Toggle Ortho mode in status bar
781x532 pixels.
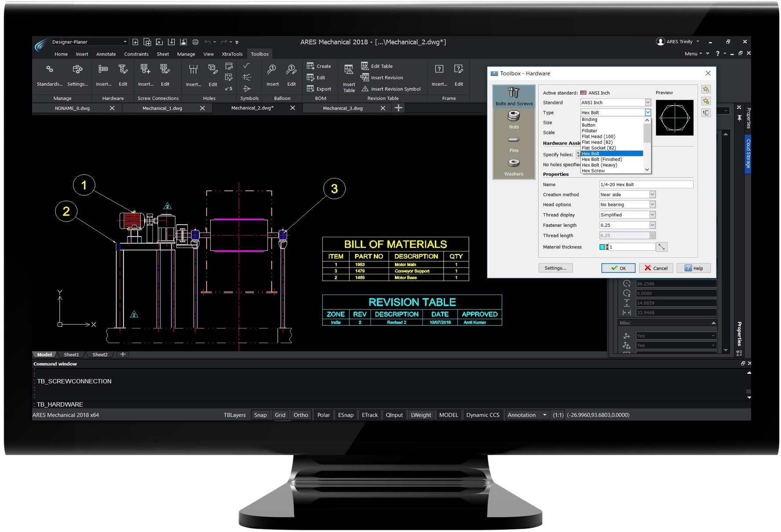(x=301, y=415)
